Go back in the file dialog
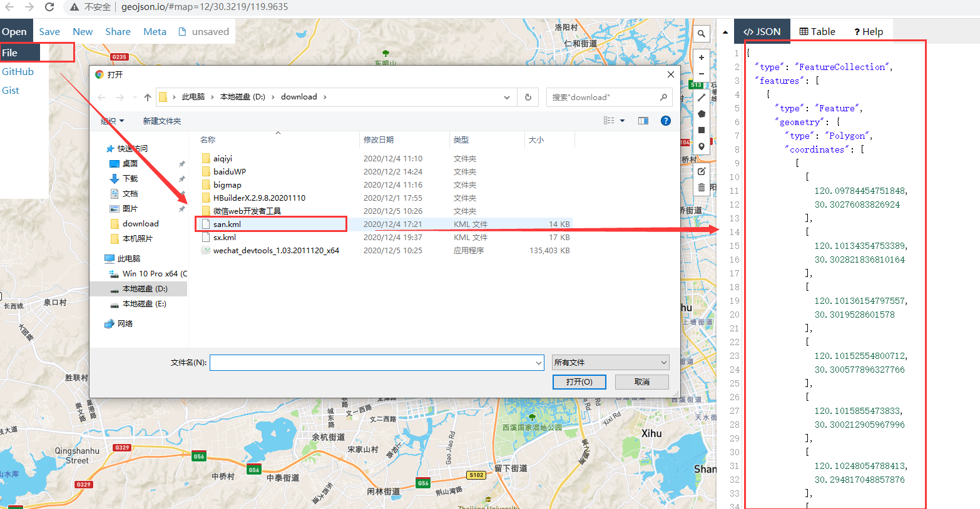The image size is (980, 509). [x=102, y=97]
